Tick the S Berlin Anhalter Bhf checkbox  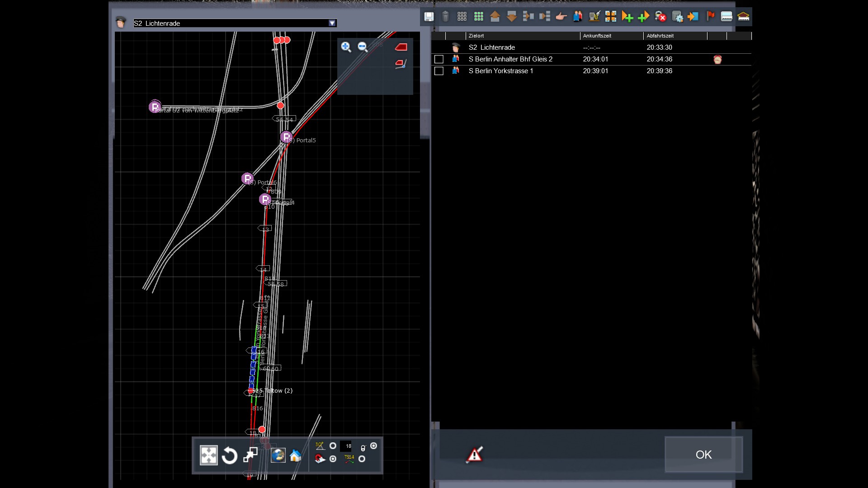[x=439, y=59]
